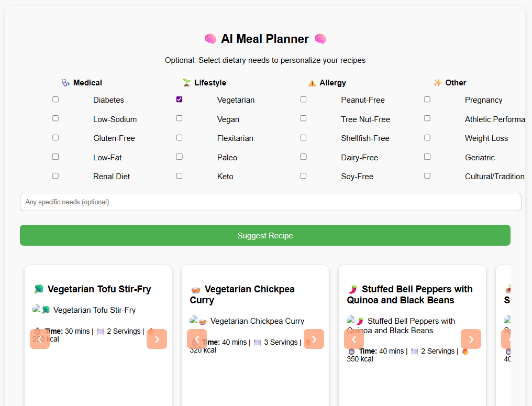Enable the Dairy-Free checkbox
532x406 pixels.
[x=303, y=156]
